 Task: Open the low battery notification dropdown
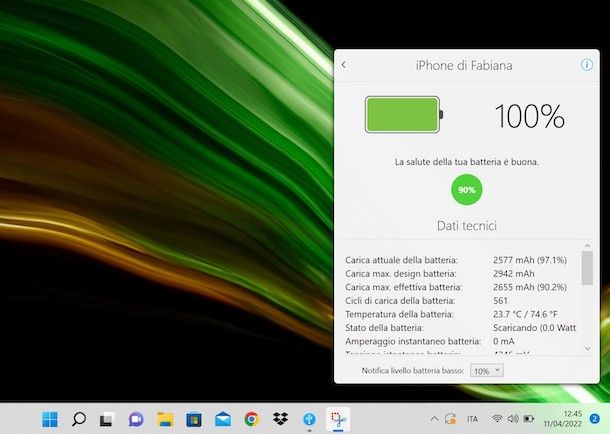487,371
